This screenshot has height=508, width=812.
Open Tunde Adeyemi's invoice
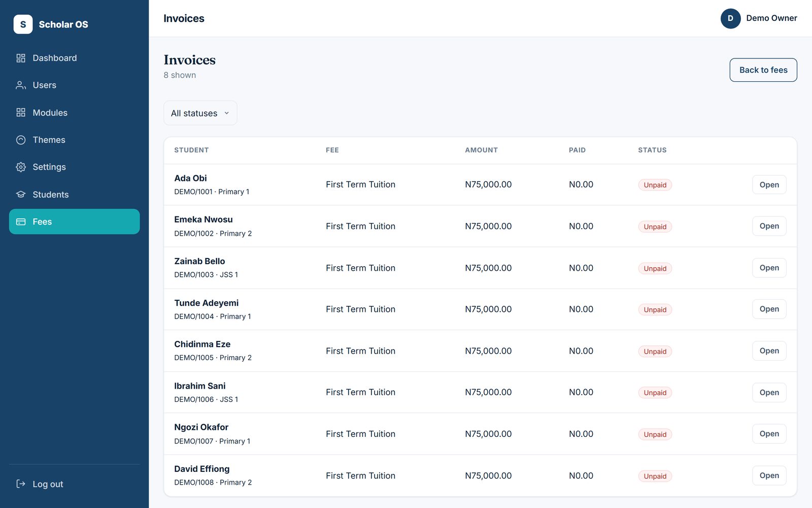[769, 309]
